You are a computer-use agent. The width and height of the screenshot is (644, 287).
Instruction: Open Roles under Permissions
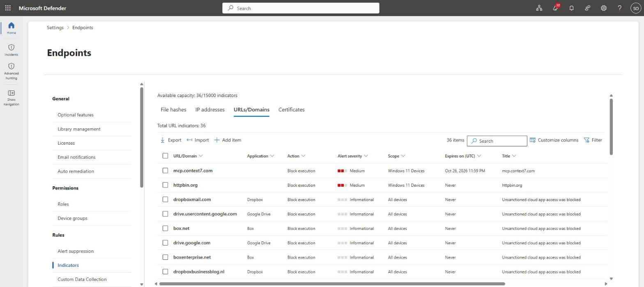tap(63, 204)
